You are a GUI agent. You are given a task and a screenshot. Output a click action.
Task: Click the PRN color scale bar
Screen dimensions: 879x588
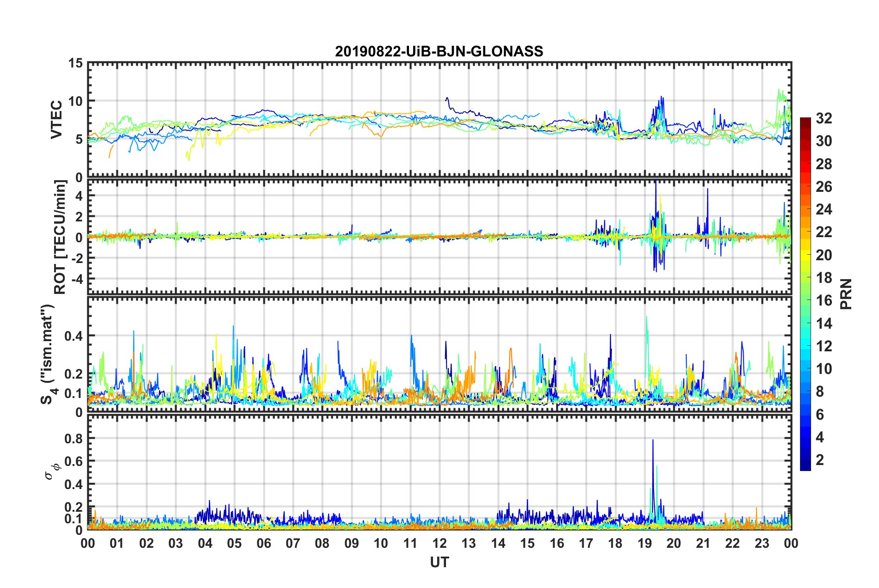pos(805,294)
